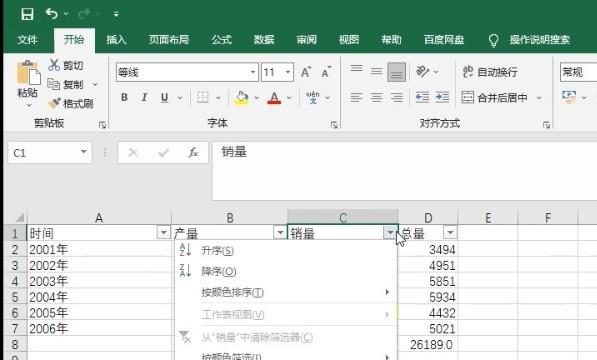Open the 产量 column filter arrow
Screen dimensions: 597x360
(280, 232)
